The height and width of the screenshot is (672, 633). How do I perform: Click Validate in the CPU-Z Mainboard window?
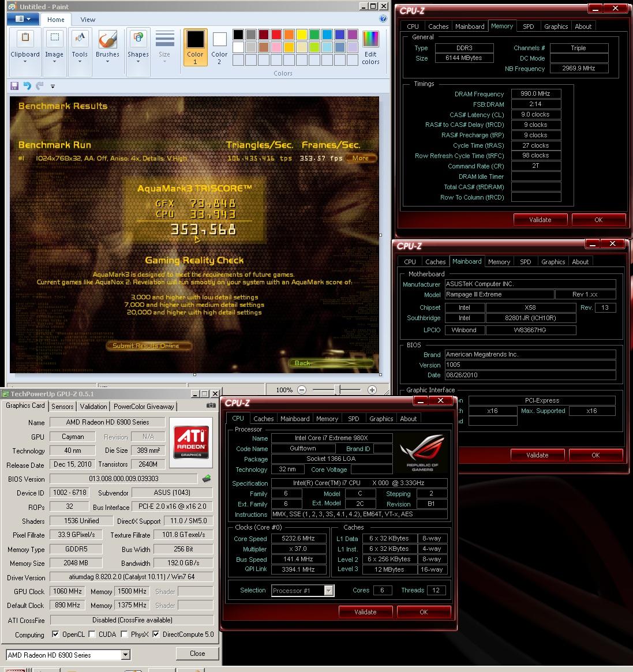537,455
